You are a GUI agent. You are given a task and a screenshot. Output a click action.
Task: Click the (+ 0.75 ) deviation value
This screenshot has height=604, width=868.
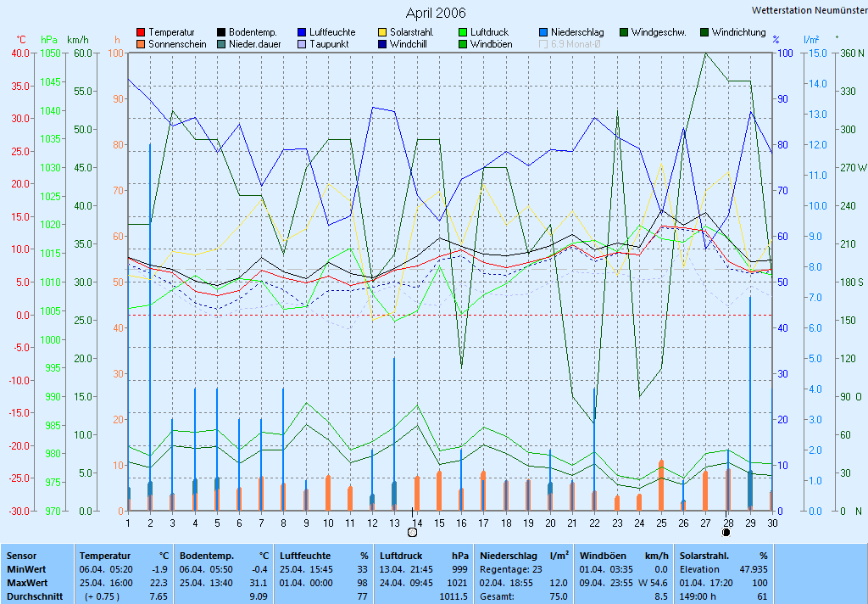click(x=102, y=597)
